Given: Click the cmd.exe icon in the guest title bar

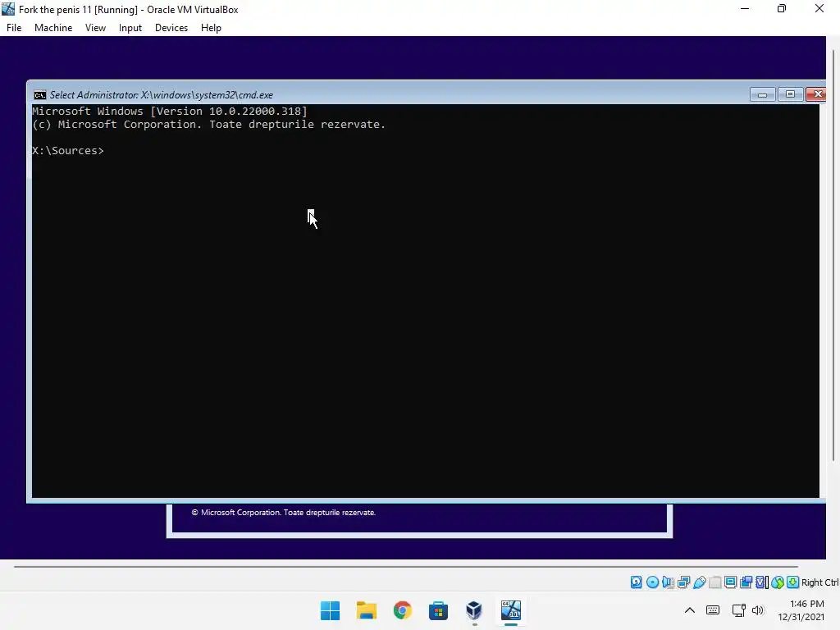Looking at the screenshot, I should [39, 95].
